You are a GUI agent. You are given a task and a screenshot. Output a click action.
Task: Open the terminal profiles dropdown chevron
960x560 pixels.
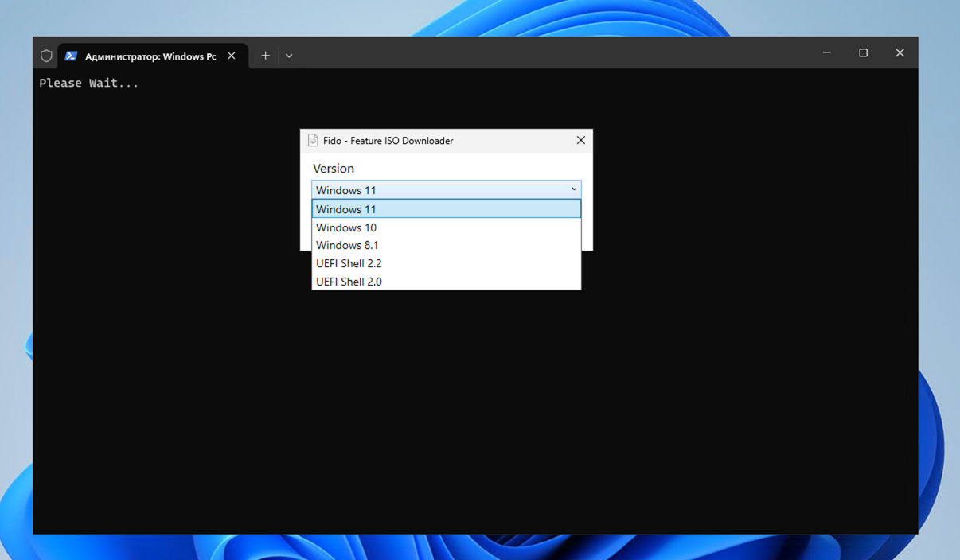[x=289, y=56]
